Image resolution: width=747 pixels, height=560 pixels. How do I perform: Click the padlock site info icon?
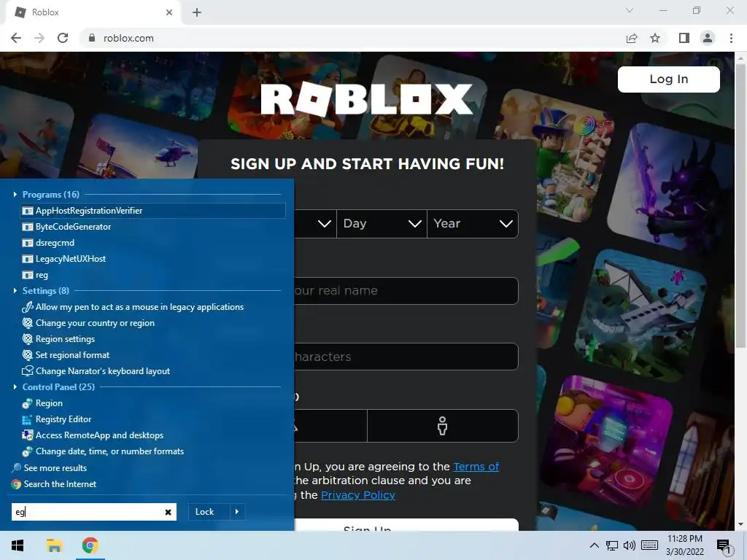pyautogui.click(x=92, y=38)
